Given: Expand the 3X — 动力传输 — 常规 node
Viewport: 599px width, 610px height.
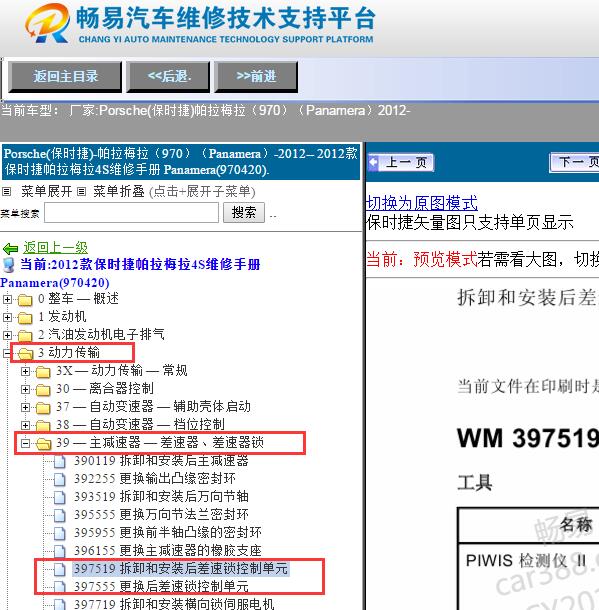Looking at the screenshot, I should point(25,371).
